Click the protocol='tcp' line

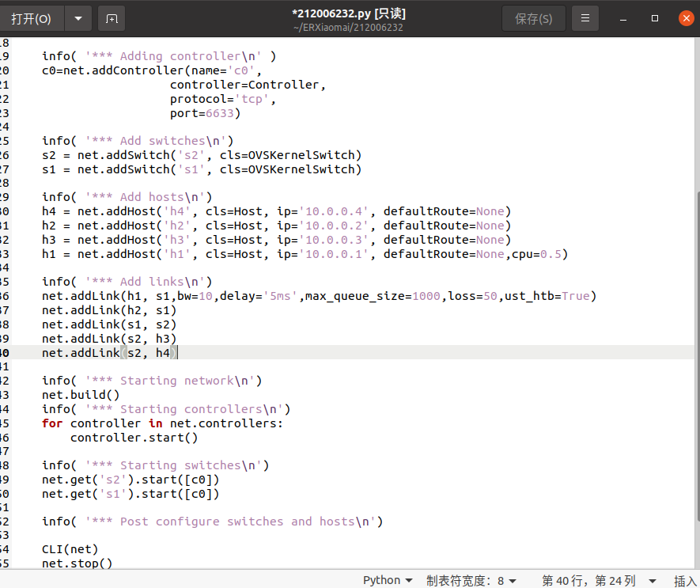[x=223, y=99]
